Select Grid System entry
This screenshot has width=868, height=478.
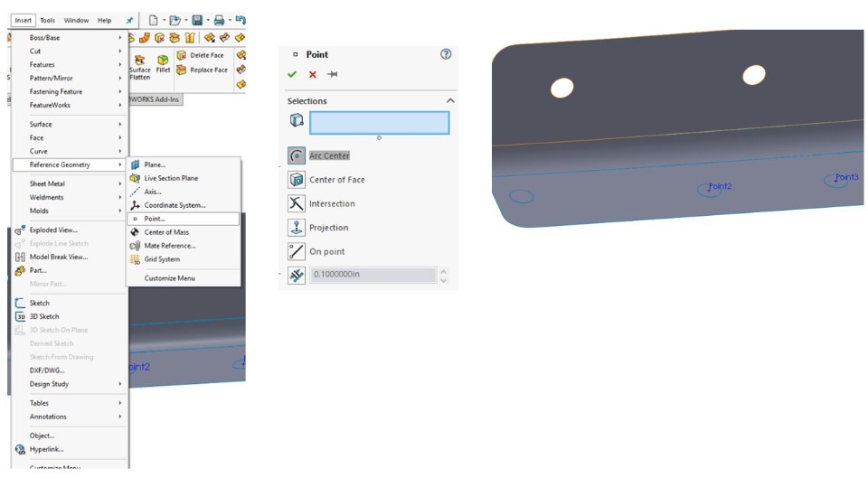184,259
